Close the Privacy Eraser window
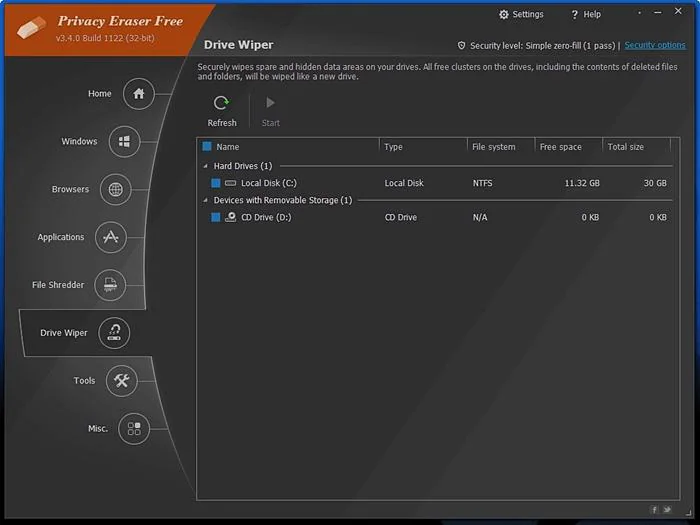This screenshot has height=525, width=700. pos(678,11)
